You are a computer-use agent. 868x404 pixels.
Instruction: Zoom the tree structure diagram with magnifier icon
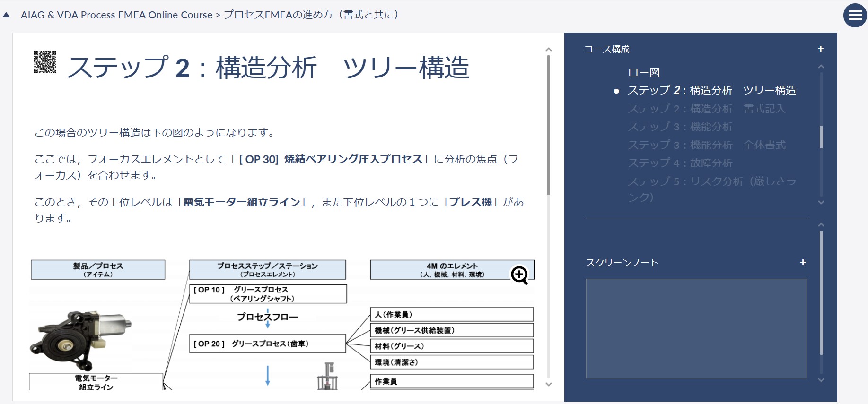[x=519, y=275]
